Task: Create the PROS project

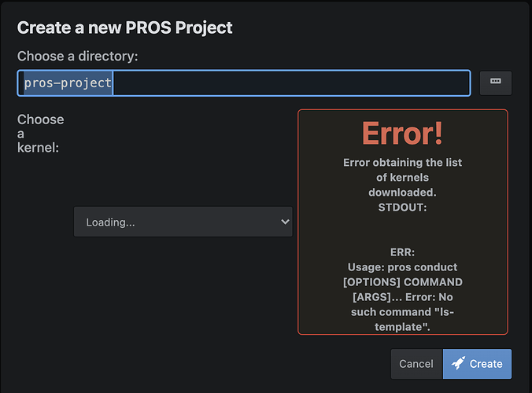Action: click(x=477, y=364)
